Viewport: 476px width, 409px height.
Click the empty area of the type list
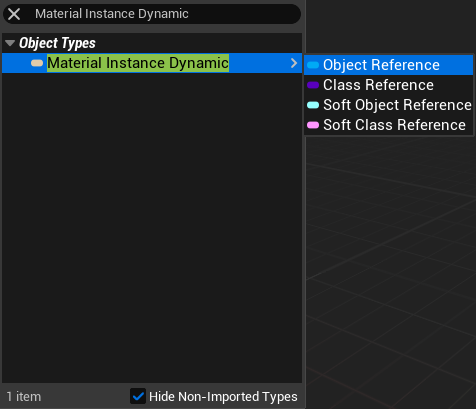152,227
